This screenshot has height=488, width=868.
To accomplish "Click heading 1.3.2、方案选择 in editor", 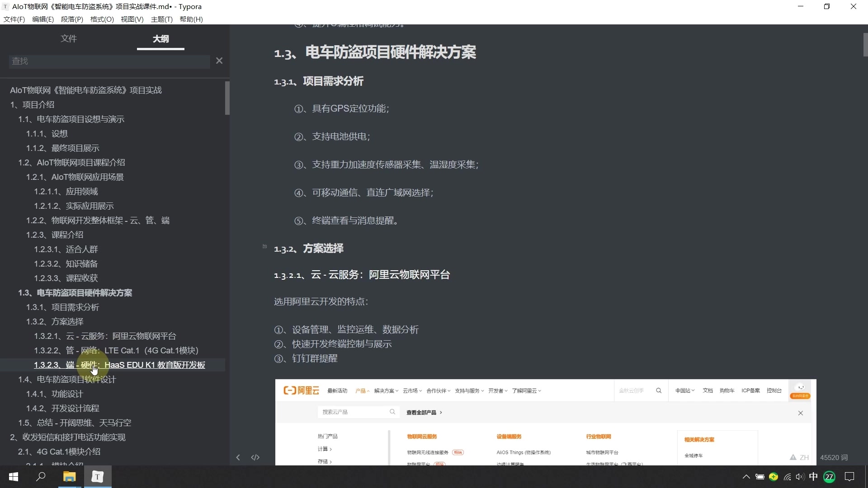I will point(309,249).
